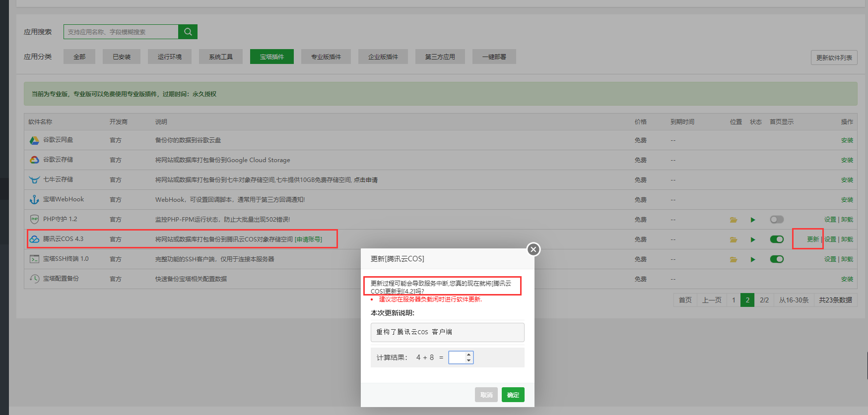Click the 软件名称 column header
Screen dimensions: 868x415
(x=40, y=122)
